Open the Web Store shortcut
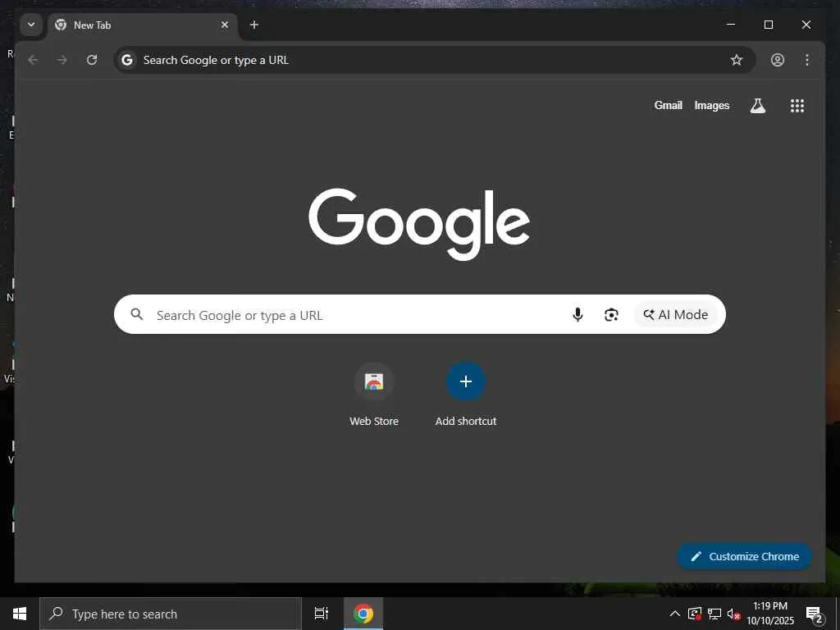840x630 pixels. 374,395
